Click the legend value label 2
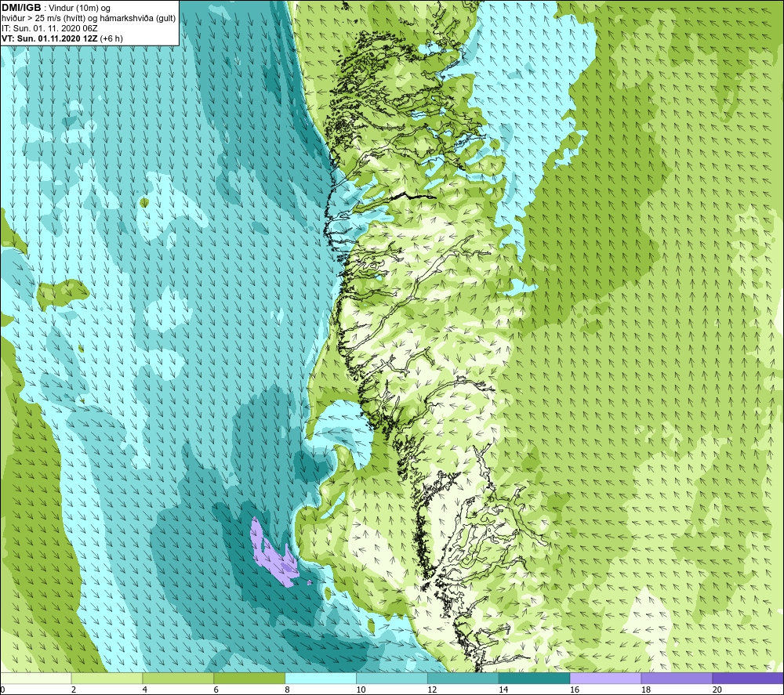784x695 pixels. [x=74, y=690]
